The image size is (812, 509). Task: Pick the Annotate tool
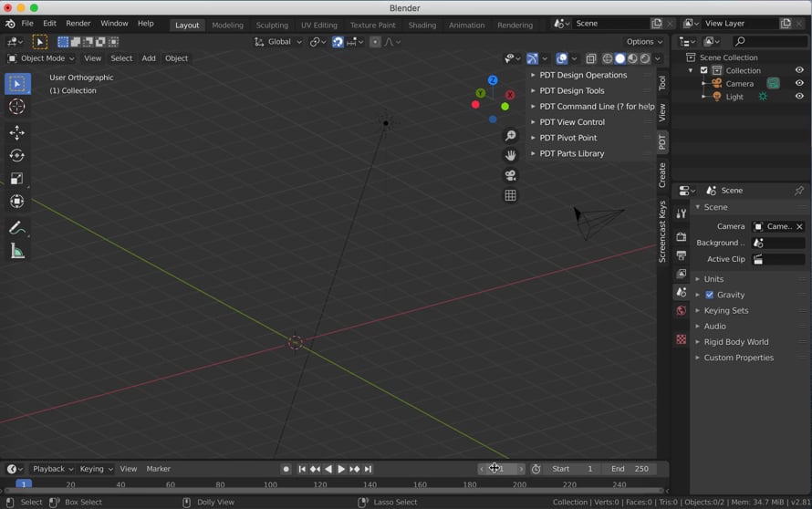[x=16, y=228]
